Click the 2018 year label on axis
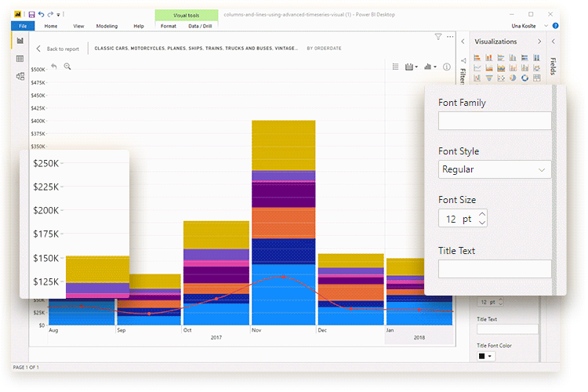This screenshot has height=392, width=588. [419, 338]
